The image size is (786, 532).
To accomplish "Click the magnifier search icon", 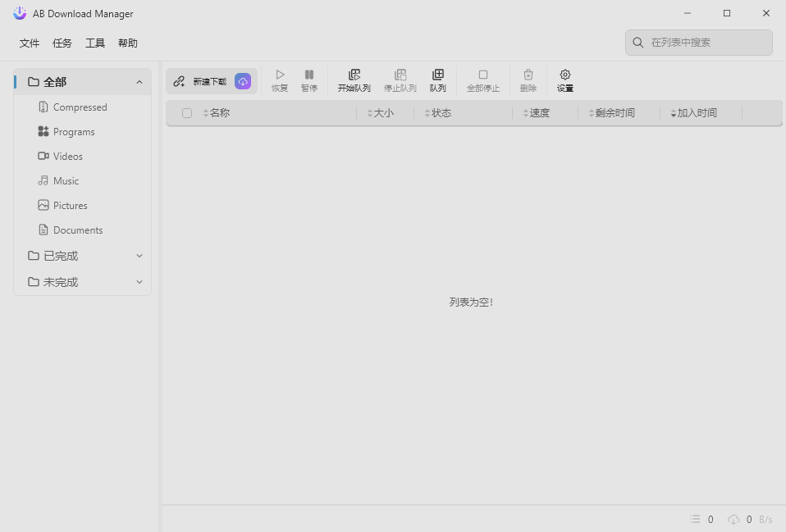I will [638, 43].
